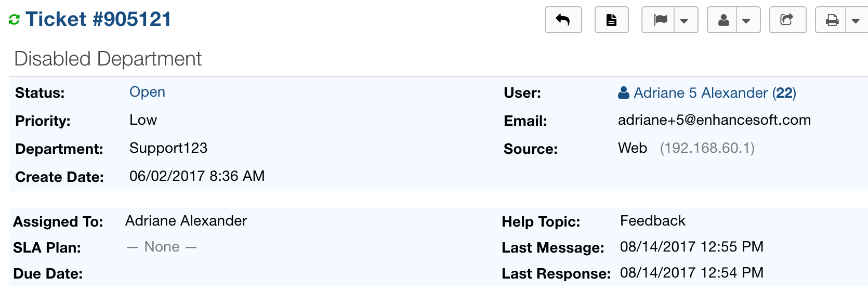This screenshot has width=868, height=290.
Task: Expand the assign person dropdown arrow
Action: point(746,21)
